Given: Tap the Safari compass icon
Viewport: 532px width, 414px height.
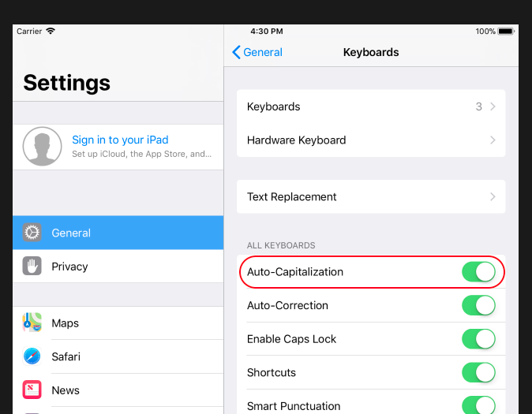Looking at the screenshot, I should point(32,356).
